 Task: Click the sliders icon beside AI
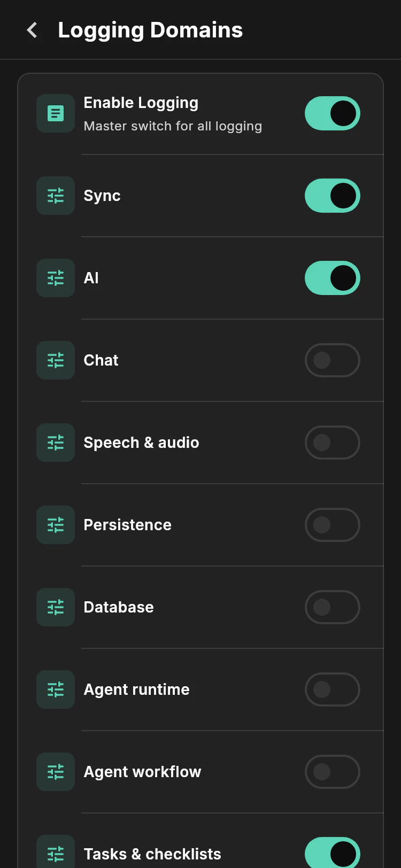[56, 278]
